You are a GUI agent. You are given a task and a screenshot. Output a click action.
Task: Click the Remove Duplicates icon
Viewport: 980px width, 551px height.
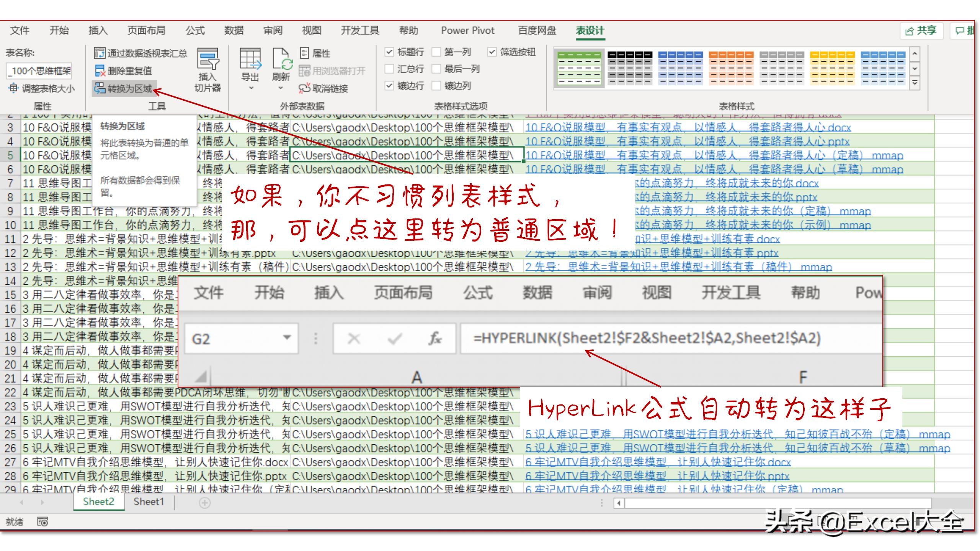click(x=100, y=71)
